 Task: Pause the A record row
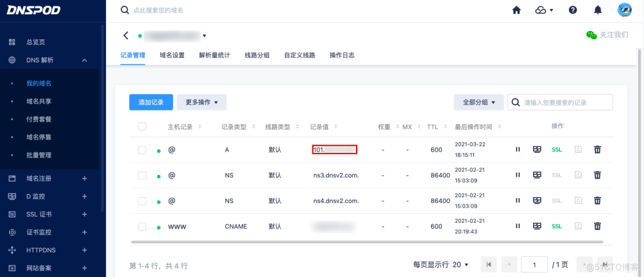click(x=518, y=150)
